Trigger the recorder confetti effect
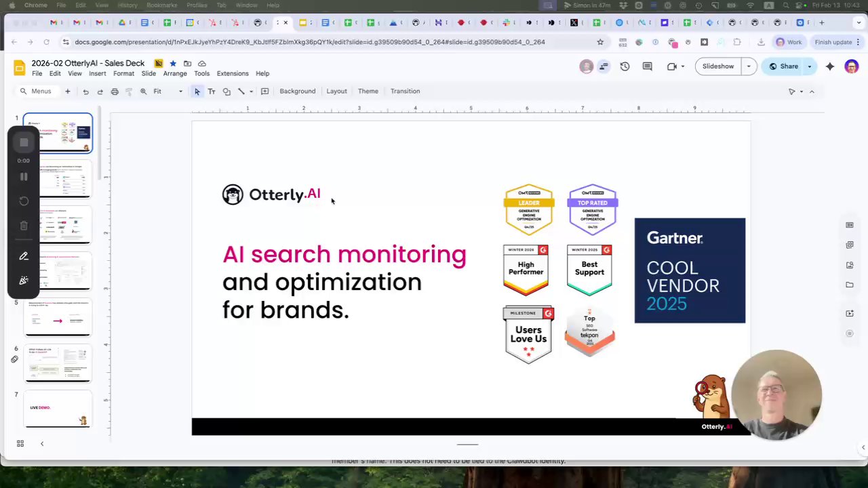This screenshot has width=868, height=488. [24, 281]
